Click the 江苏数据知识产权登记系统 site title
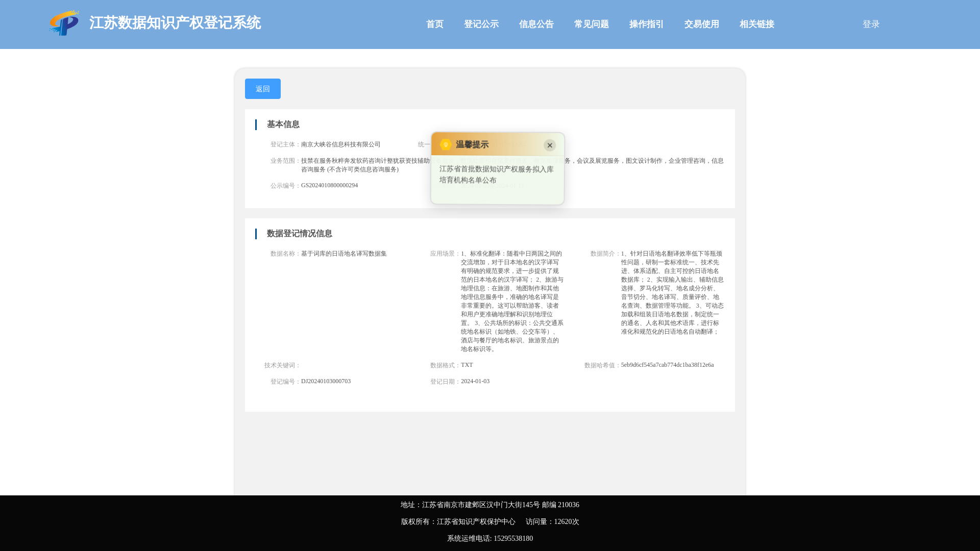Viewport: 980px width, 551px height. pos(175,23)
